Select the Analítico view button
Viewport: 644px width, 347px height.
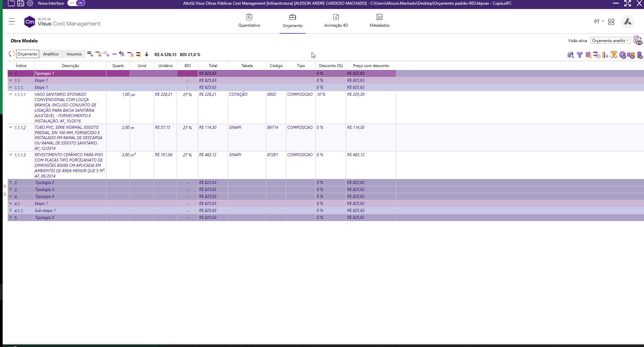51,54
